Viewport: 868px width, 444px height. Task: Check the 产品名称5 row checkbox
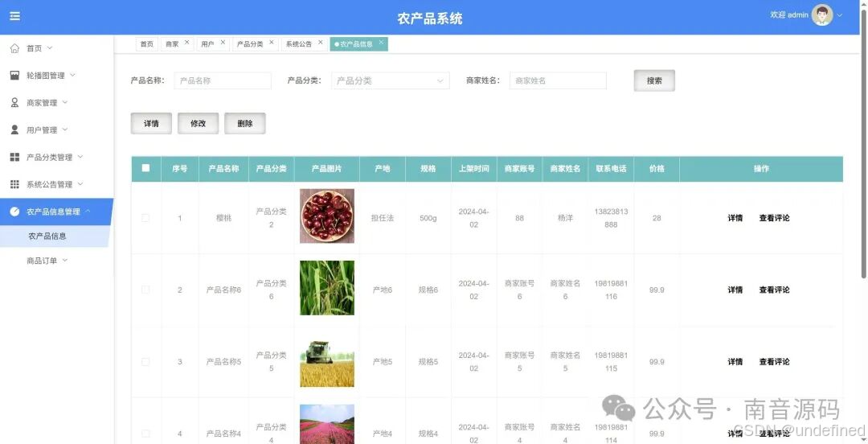point(145,361)
